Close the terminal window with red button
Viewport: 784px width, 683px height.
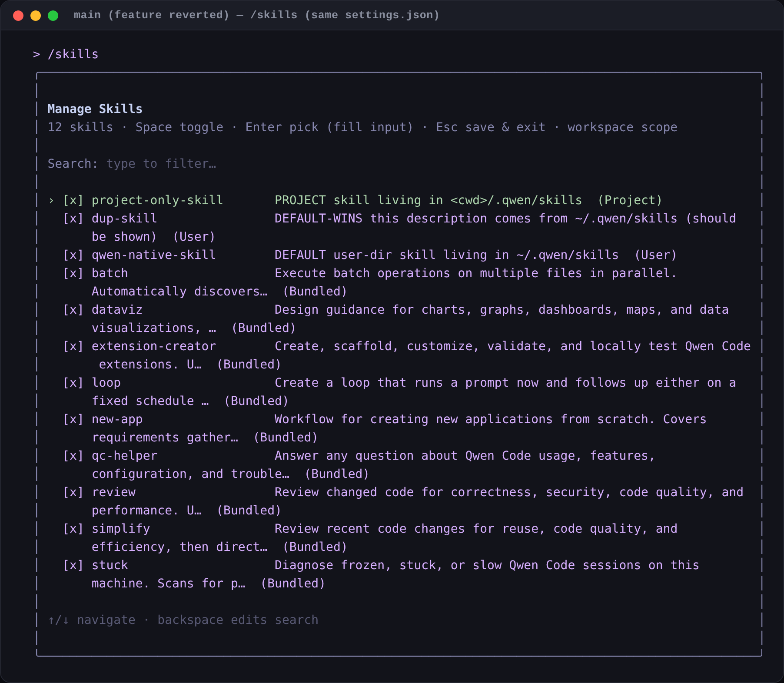pyautogui.click(x=18, y=16)
